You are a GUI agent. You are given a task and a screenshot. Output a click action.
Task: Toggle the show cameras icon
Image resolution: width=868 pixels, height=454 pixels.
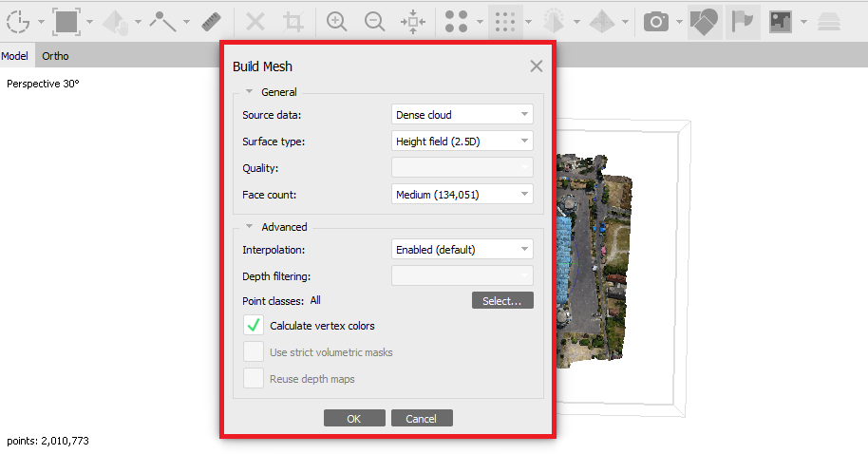[x=656, y=22]
